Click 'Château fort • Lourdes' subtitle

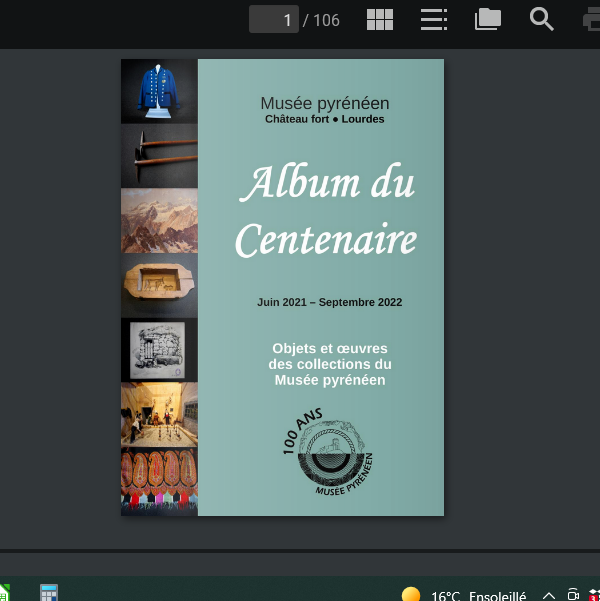click(x=324, y=119)
